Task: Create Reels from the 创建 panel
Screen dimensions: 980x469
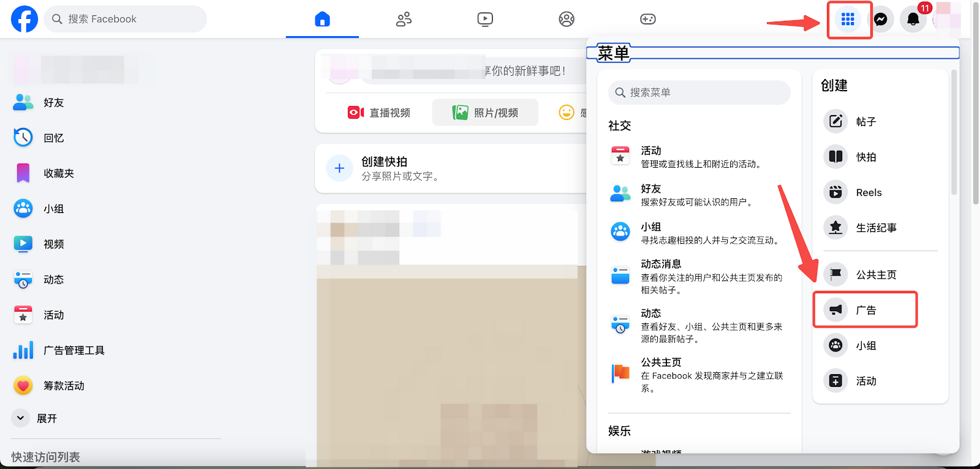Action: 881,192
